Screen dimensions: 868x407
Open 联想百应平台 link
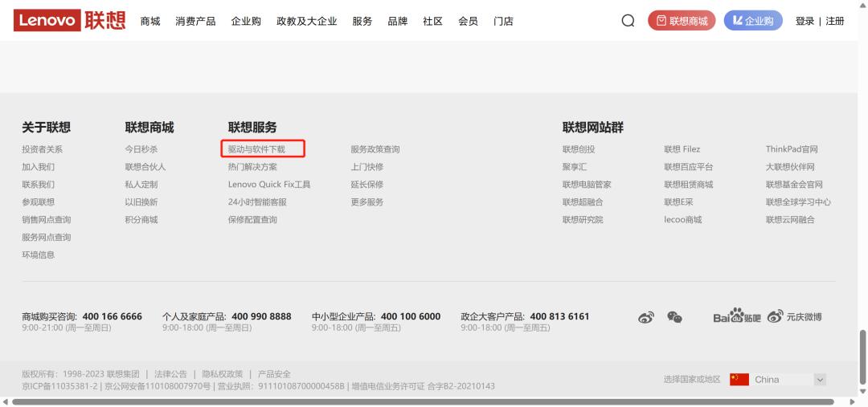(689, 167)
